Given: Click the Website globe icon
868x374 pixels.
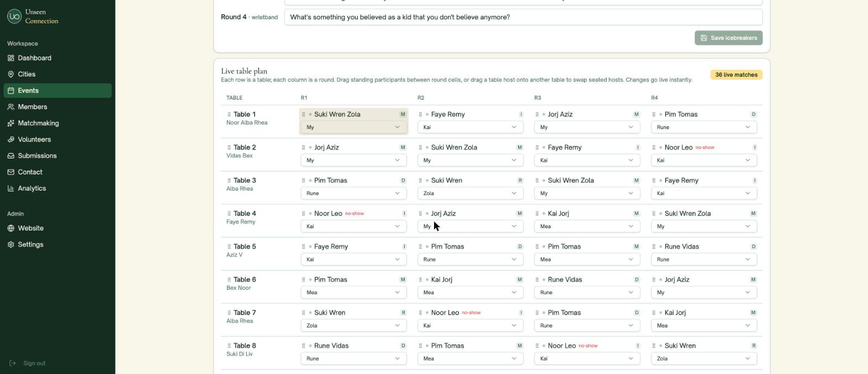Looking at the screenshot, I should 11,228.
